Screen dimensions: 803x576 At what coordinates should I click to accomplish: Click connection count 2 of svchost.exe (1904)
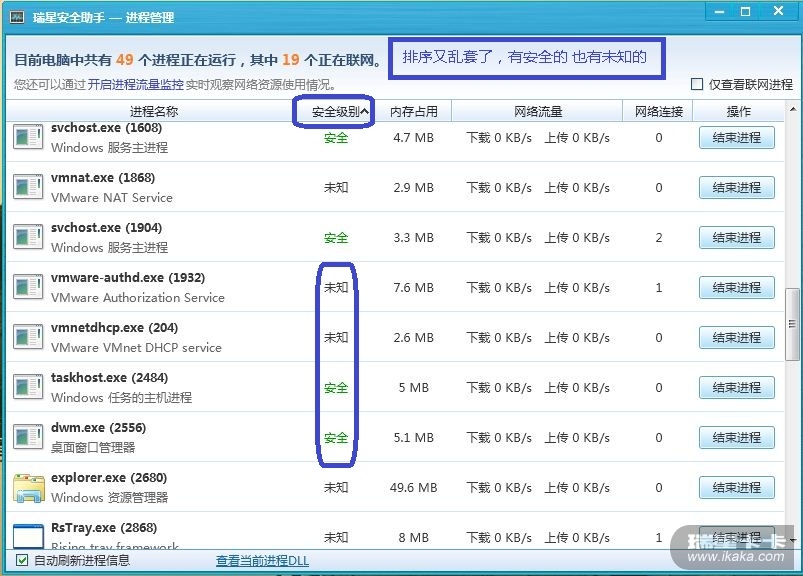(659, 238)
